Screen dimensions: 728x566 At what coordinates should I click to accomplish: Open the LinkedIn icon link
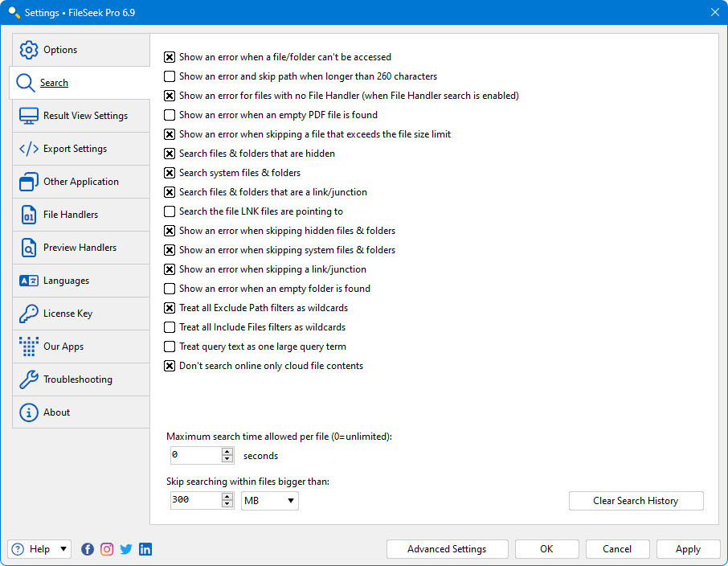point(145,549)
